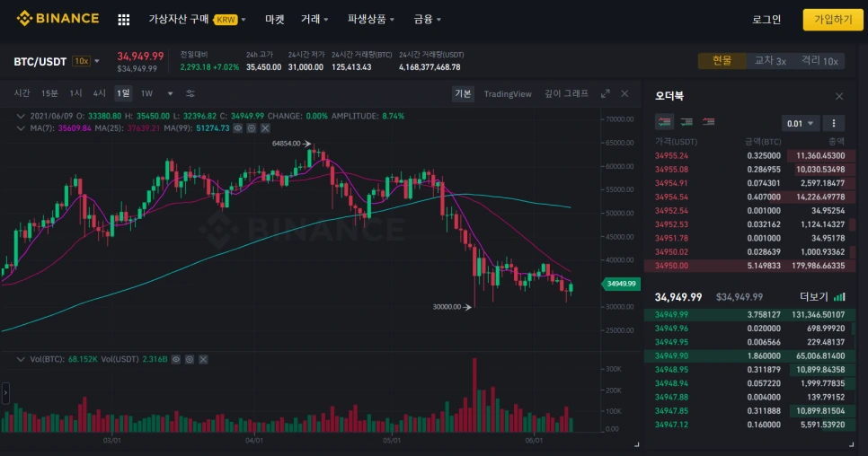Open the 파생상품 menu
This screenshot has width=868, height=456.
tap(371, 20)
